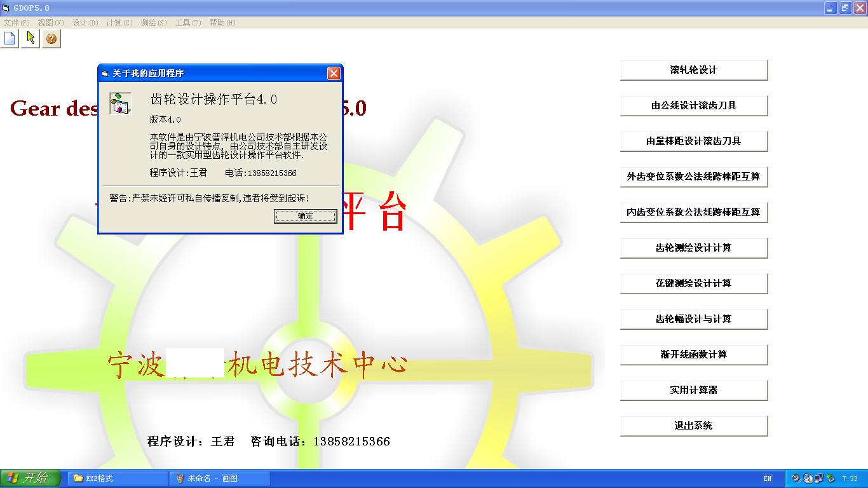
Task: Click the application icon inside the About dialog
Action: pos(120,103)
